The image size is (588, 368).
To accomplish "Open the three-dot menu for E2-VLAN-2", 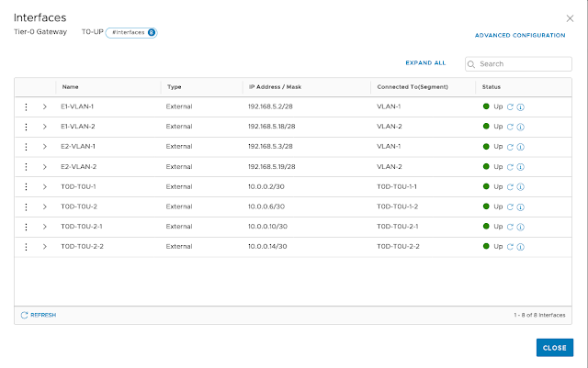I will click(26, 166).
